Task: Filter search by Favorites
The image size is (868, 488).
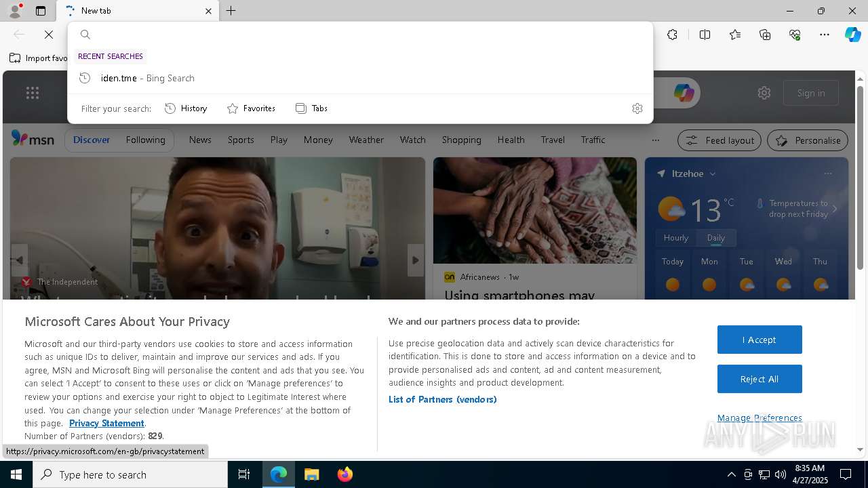Action: pos(251,108)
